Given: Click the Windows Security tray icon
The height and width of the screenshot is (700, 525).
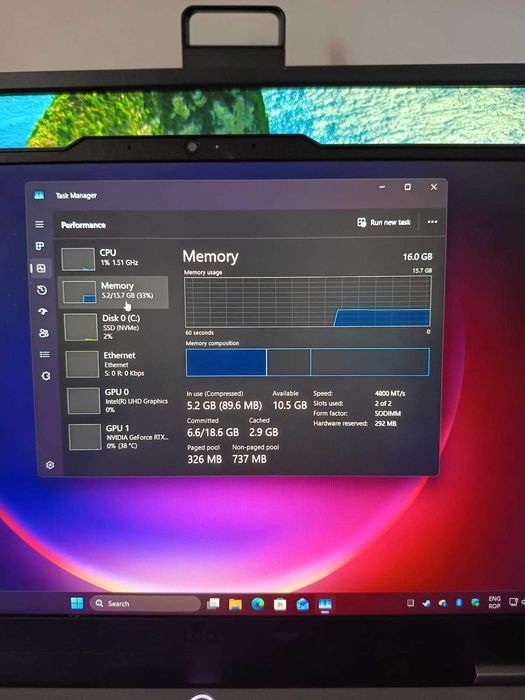Looking at the screenshot, I should 475,603.
